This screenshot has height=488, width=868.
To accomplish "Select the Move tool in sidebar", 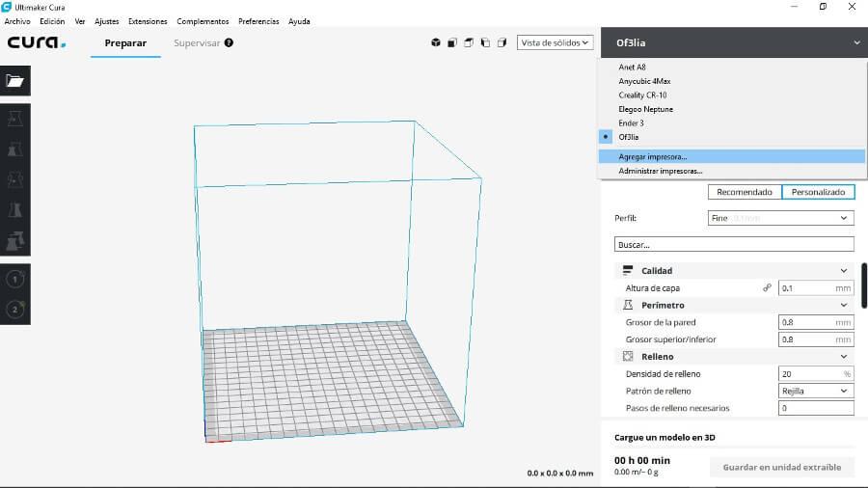I will (x=14, y=119).
